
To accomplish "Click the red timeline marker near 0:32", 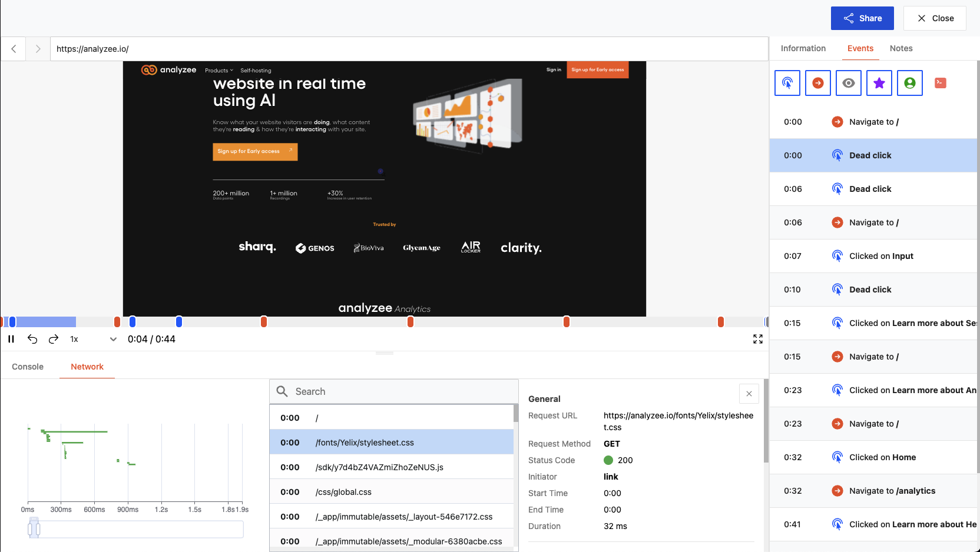I will [567, 322].
